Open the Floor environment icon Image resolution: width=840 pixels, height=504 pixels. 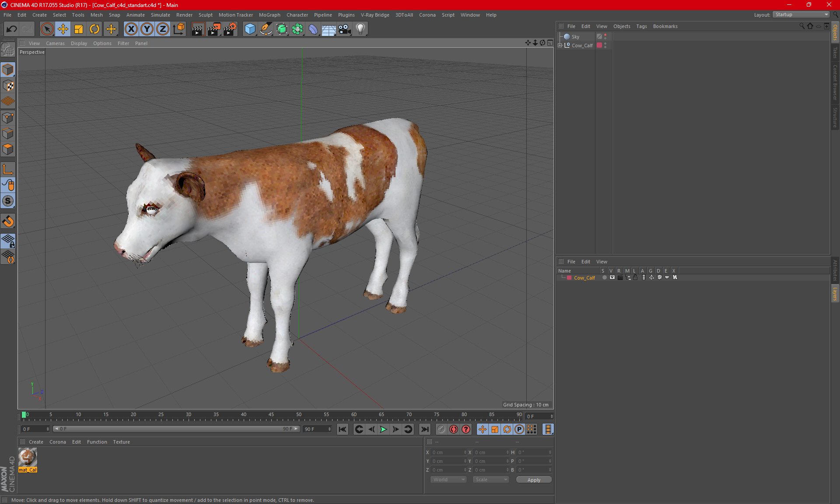coord(329,29)
